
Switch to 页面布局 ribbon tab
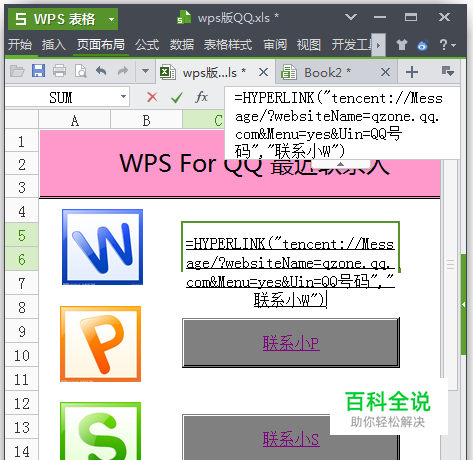click(101, 45)
